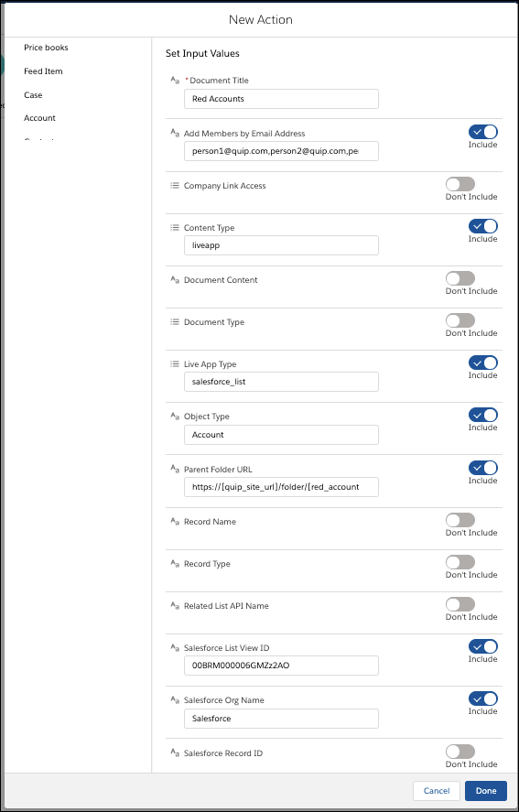Viewport: 519px width, 812px height.
Task: Disable the Add Members by Email Address toggle
Action: (x=482, y=132)
